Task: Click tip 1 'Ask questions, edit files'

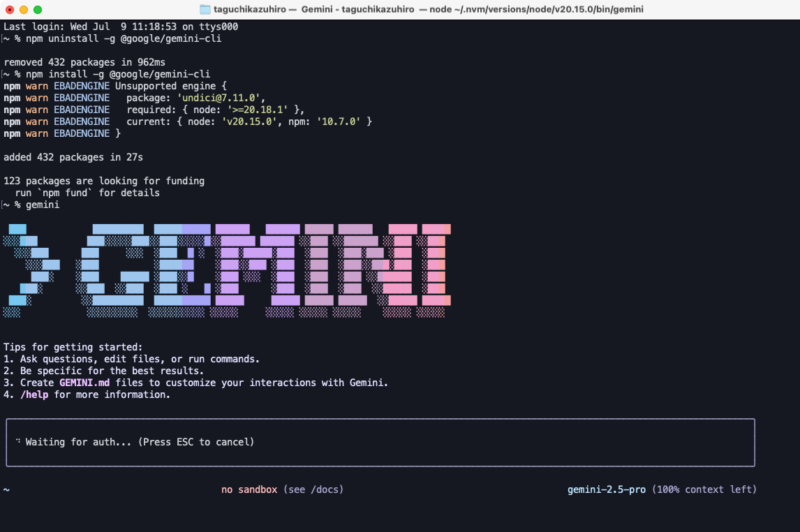Action: click(132, 359)
